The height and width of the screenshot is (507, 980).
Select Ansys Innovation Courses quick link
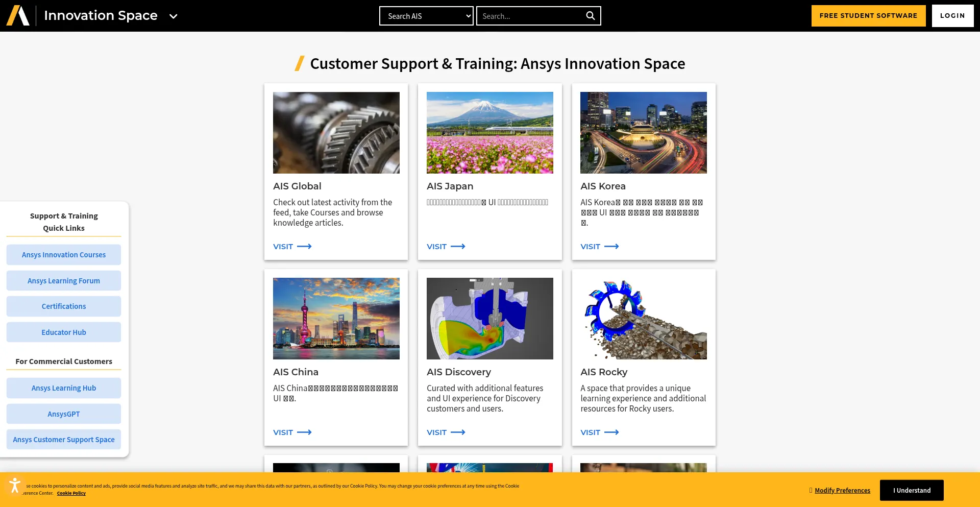click(63, 254)
